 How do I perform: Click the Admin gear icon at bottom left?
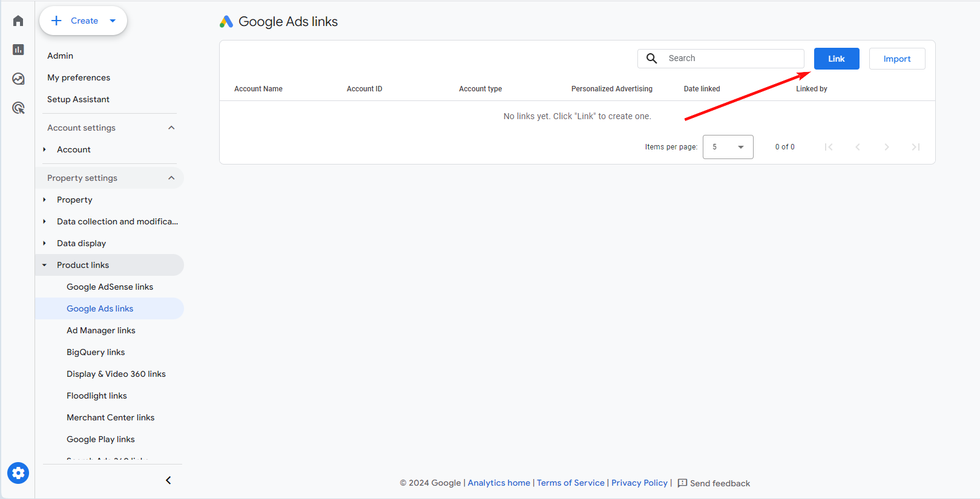tap(18, 473)
